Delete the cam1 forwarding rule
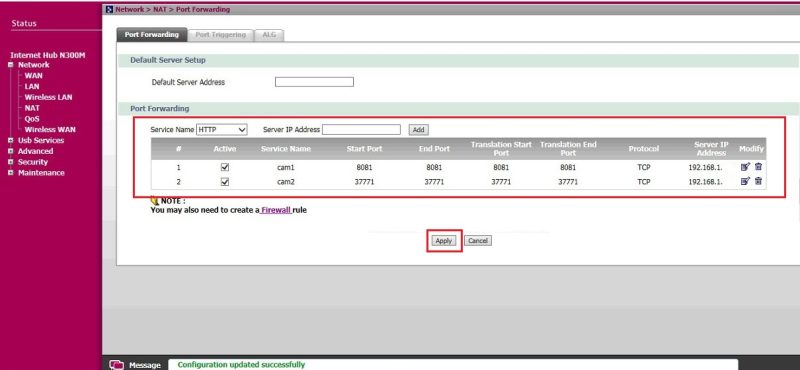 point(758,167)
